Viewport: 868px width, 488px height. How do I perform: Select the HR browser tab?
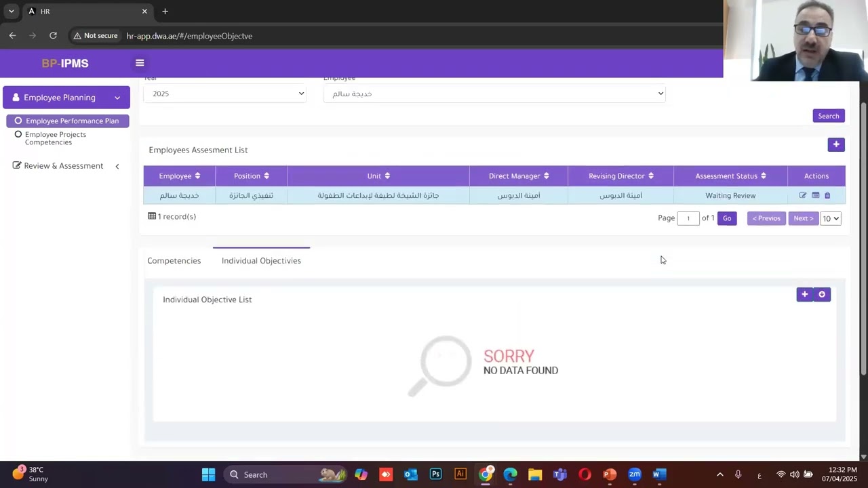(x=88, y=12)
